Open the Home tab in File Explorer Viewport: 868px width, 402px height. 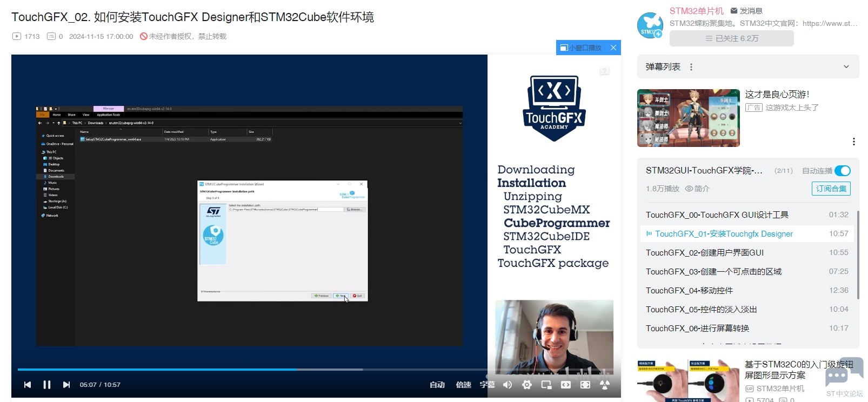(57, 115)
